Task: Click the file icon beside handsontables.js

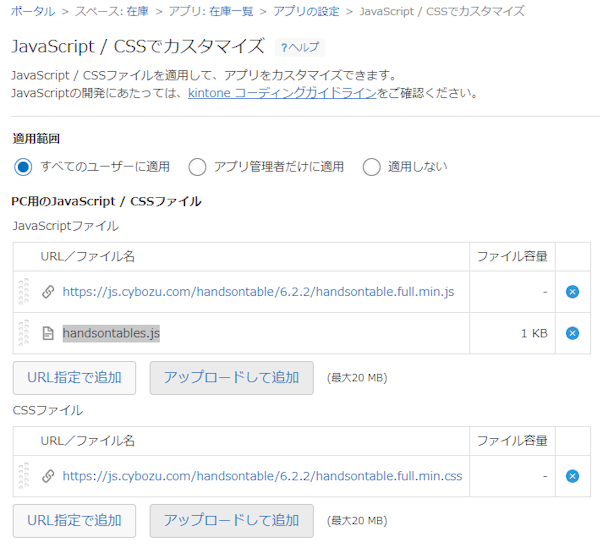Action: [x=48, y=333]
